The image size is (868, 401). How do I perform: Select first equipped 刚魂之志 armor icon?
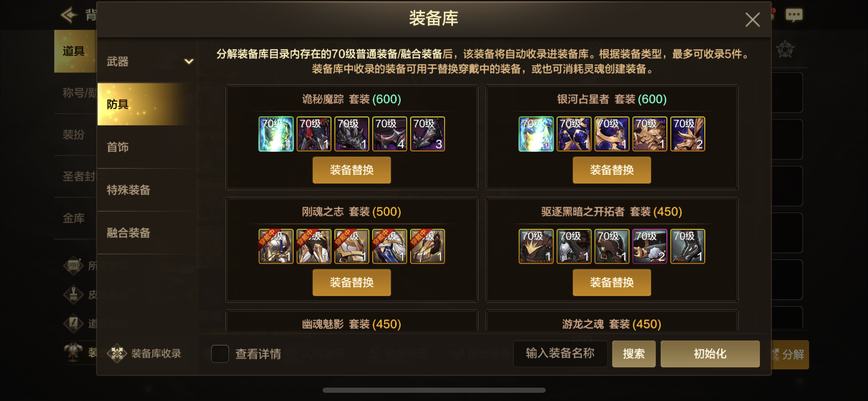276,246
